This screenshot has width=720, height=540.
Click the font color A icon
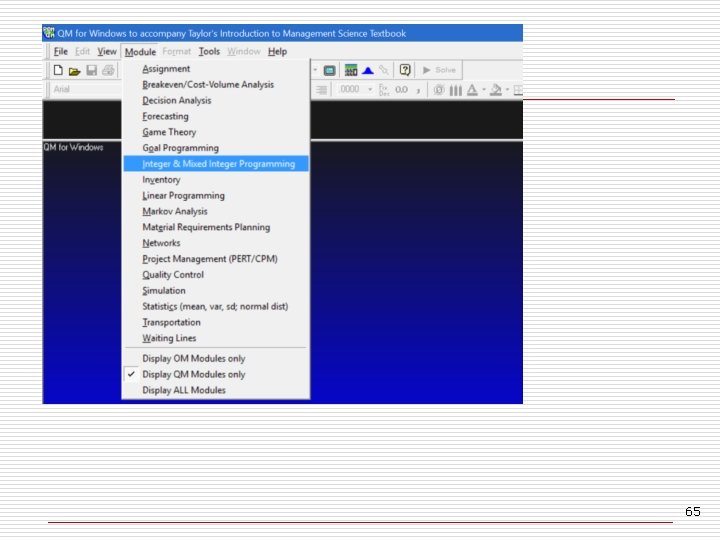click(x=472, y=90)
